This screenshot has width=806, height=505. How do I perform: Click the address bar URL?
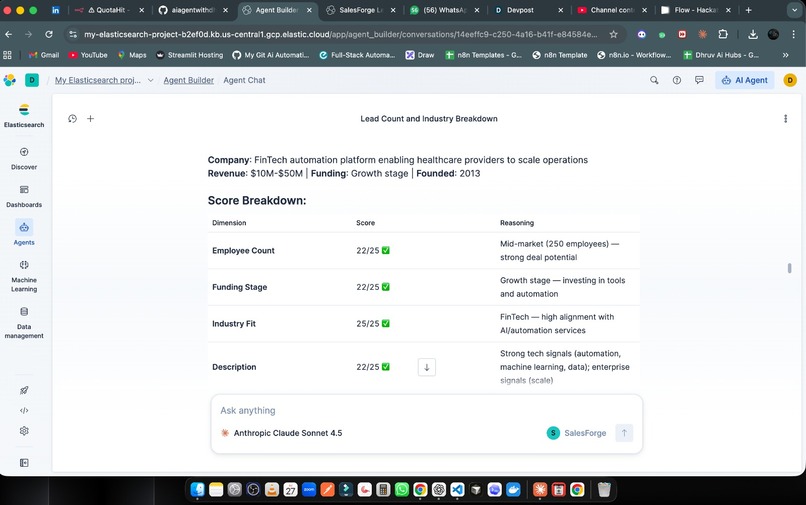340,34
